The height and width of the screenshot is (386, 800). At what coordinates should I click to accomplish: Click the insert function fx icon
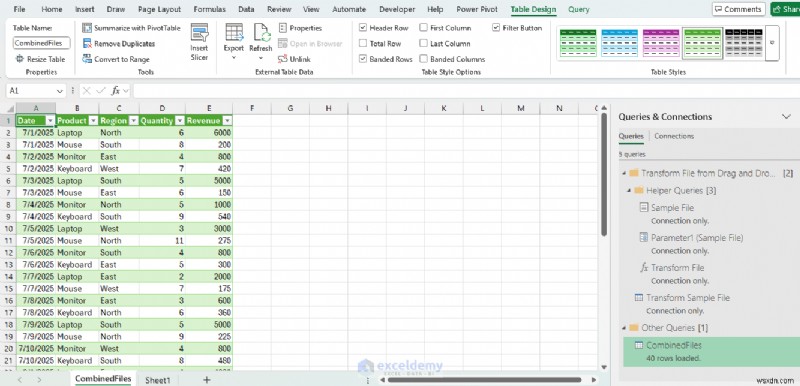[115, 91]
